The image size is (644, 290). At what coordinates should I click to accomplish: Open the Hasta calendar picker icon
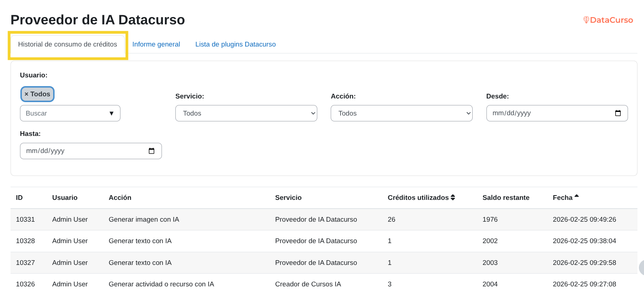tap(151, 151)
